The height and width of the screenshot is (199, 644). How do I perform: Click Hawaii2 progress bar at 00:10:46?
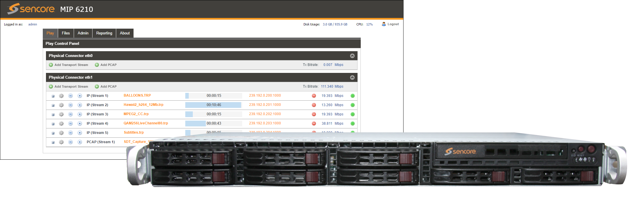point(214,105)
